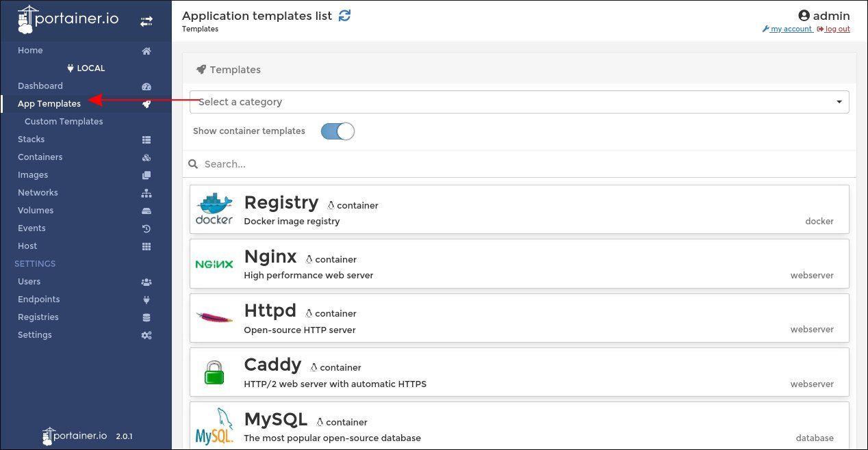The image size is (868, 450).
Task: Click the my account link
Action: click(x=790, y=29)
